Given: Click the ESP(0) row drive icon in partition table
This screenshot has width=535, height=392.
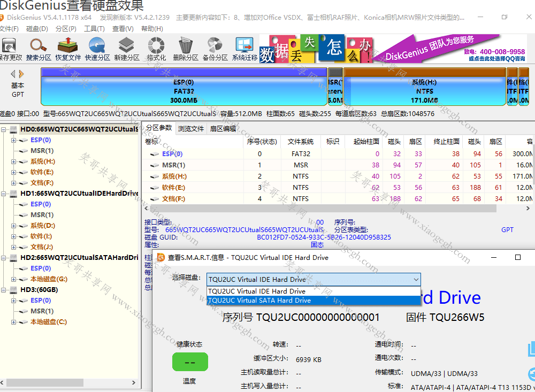Looking at the screenshot, I should [x=155, y=154].
